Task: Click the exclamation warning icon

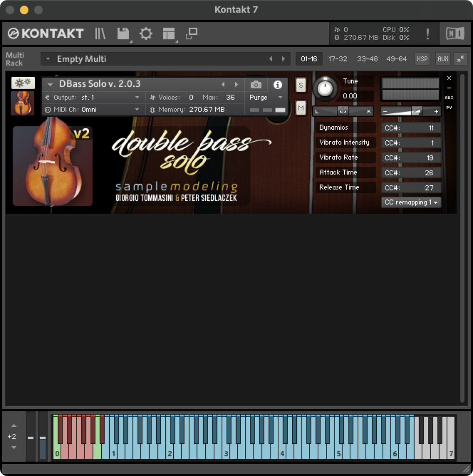Action: [x=427, y=33]
